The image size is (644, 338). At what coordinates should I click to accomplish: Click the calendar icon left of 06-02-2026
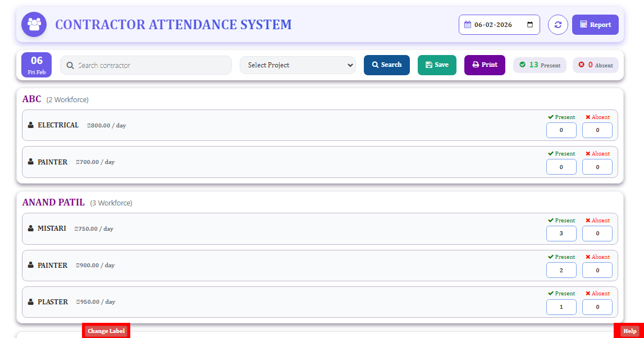tap(467, 25)
